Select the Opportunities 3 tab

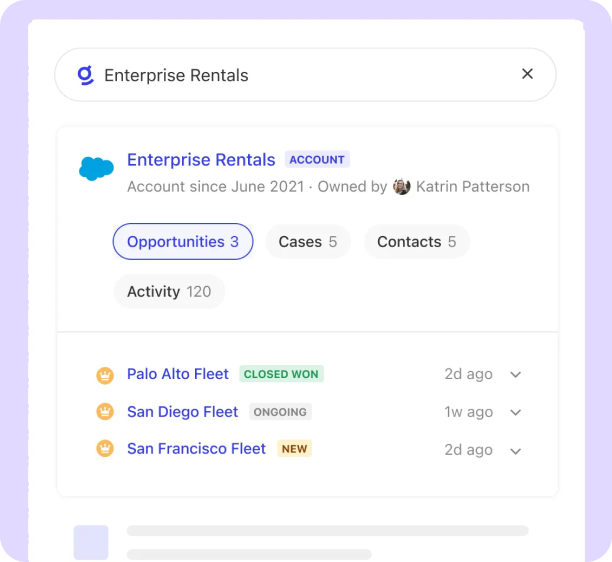[183, 242]
